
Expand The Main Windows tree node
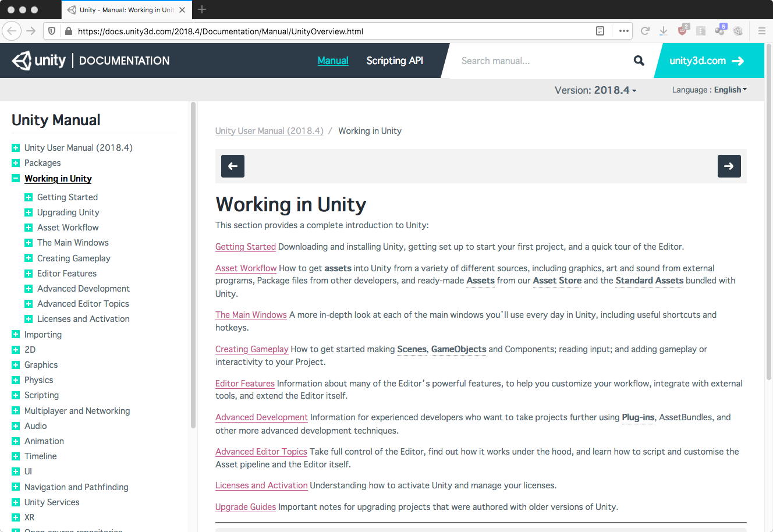coord(29,243)
